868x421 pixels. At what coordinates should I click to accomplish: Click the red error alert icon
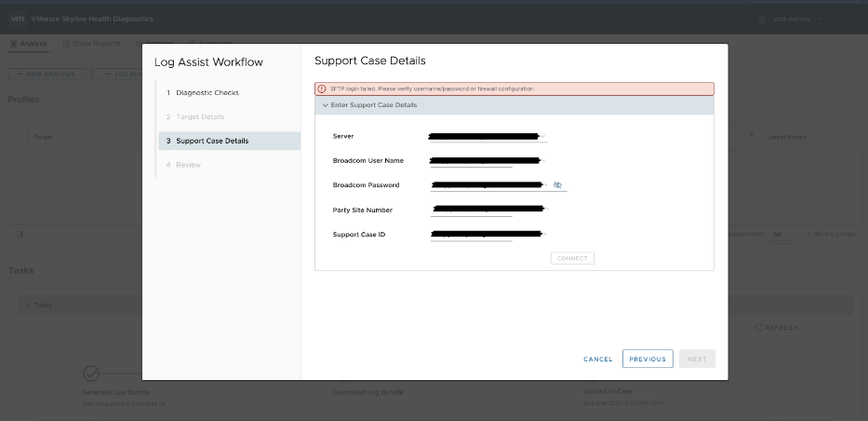click(322, 88)
